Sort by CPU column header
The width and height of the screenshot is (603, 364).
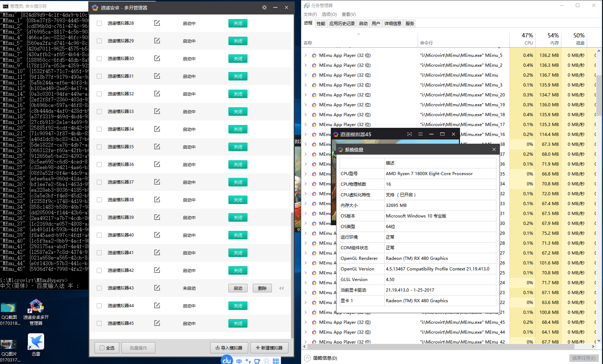(523, 39)
